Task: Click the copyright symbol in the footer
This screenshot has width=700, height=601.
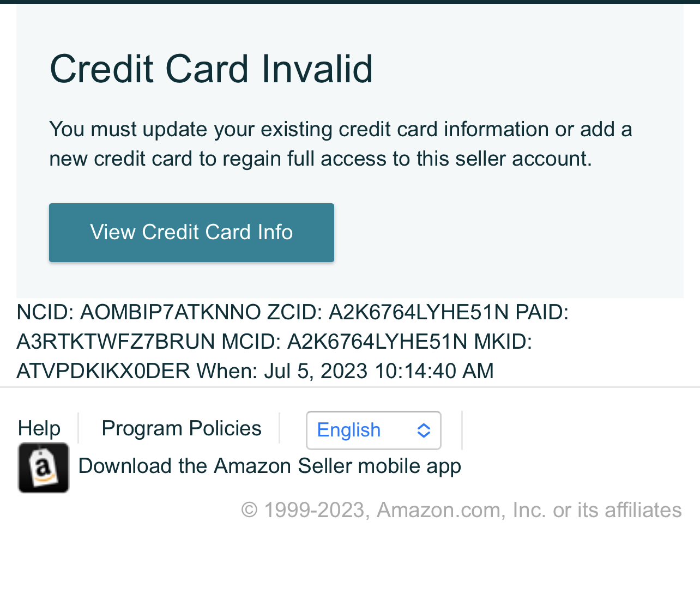Action: click(x=249, y=510)
